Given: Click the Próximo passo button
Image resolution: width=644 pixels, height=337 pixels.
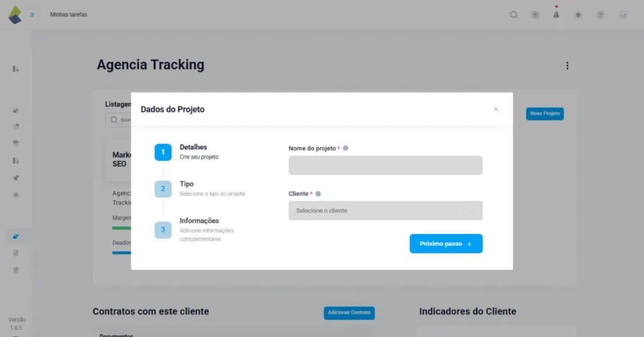Looking at the screenshot, I should coord(446,244).
